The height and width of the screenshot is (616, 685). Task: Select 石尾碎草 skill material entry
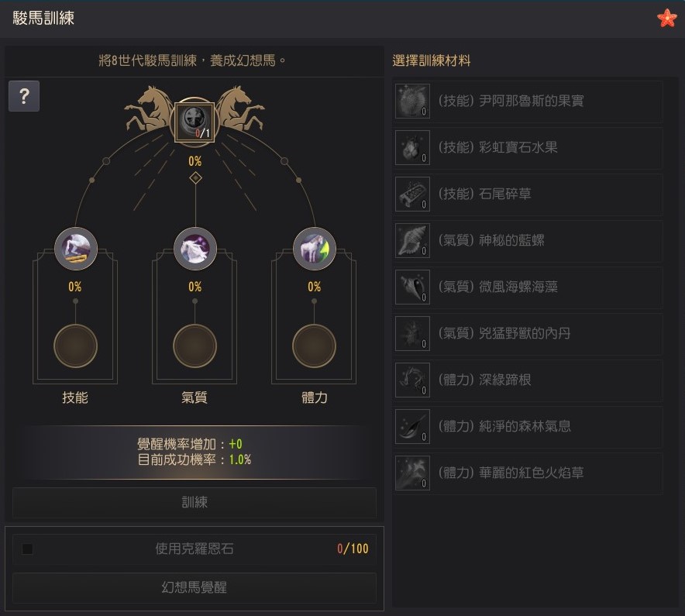click(x=528, y=194)
